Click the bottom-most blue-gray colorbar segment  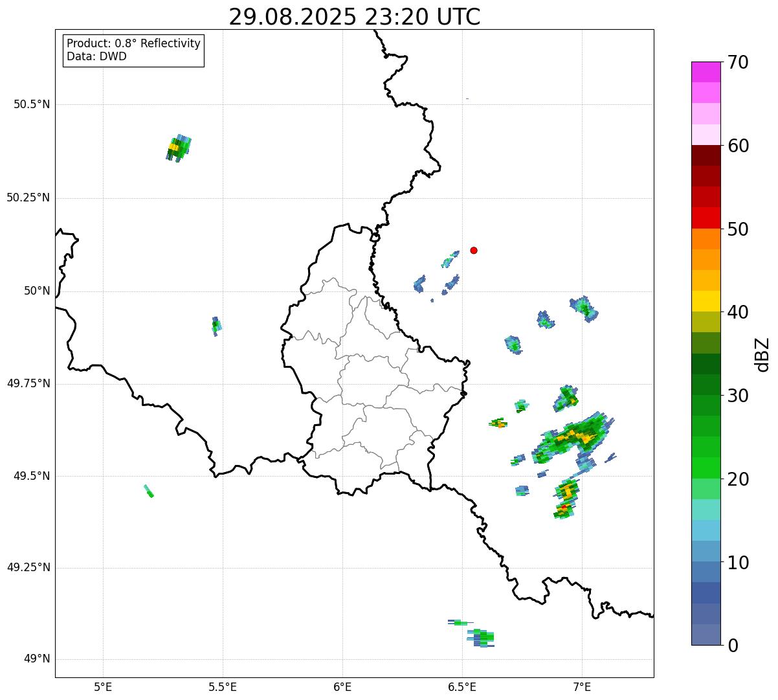coord(706,635)
